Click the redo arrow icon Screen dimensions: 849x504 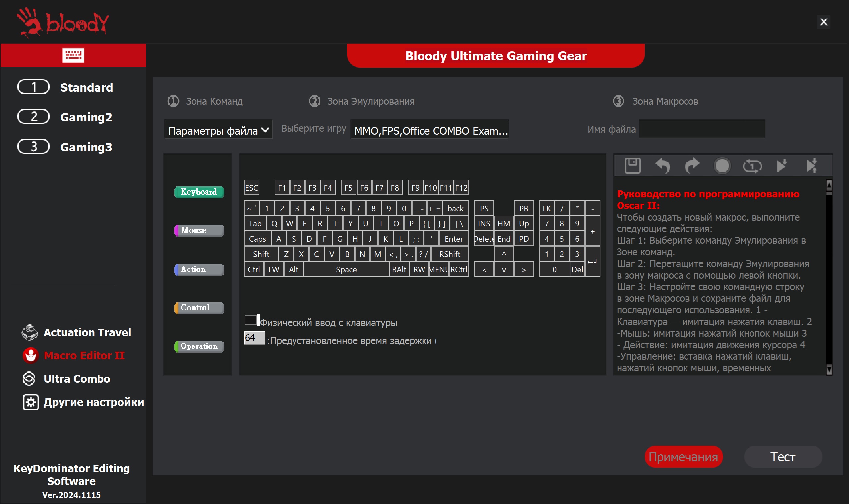pos(692,166)
